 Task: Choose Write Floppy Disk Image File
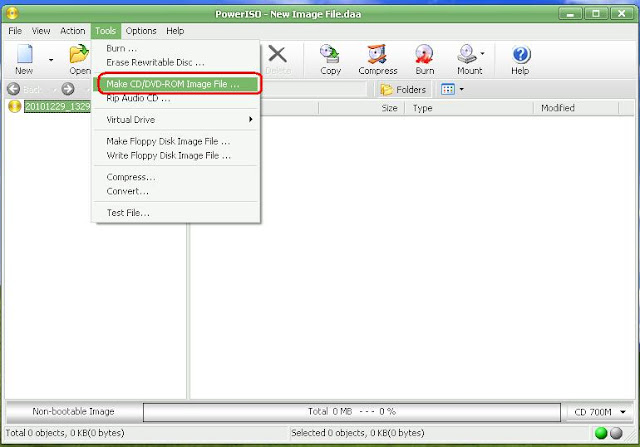click(x=176, y=156)
